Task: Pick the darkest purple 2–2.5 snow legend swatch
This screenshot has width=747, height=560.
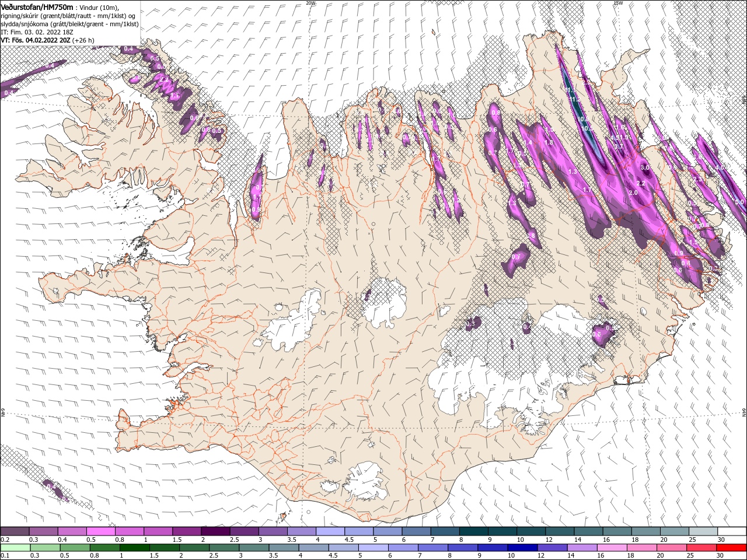Action: [x=215, y=531]
